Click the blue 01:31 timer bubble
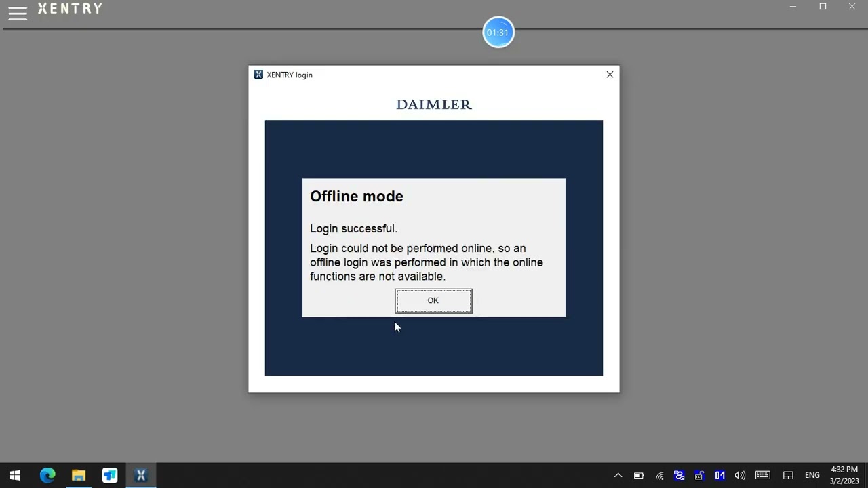Image resolution: width=868 pixels, height=488 pixels. pos(498,33)
